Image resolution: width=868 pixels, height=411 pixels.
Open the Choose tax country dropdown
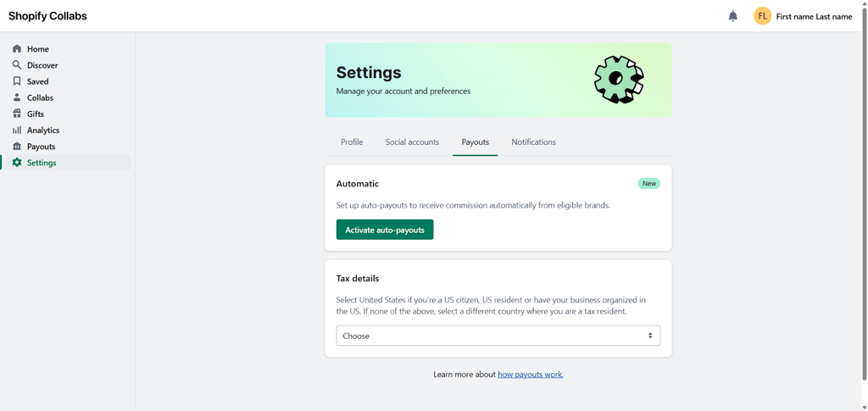pyautogui.click(x=498, y=336)
